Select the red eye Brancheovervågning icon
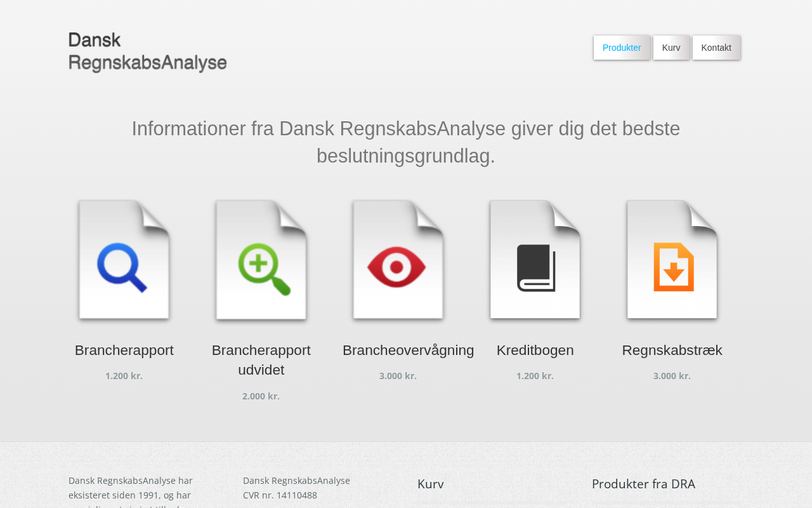 pos(398,260)
